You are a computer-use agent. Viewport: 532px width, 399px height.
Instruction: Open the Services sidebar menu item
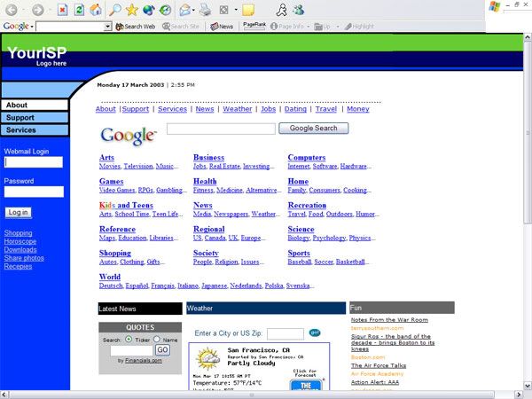[34, 129]
